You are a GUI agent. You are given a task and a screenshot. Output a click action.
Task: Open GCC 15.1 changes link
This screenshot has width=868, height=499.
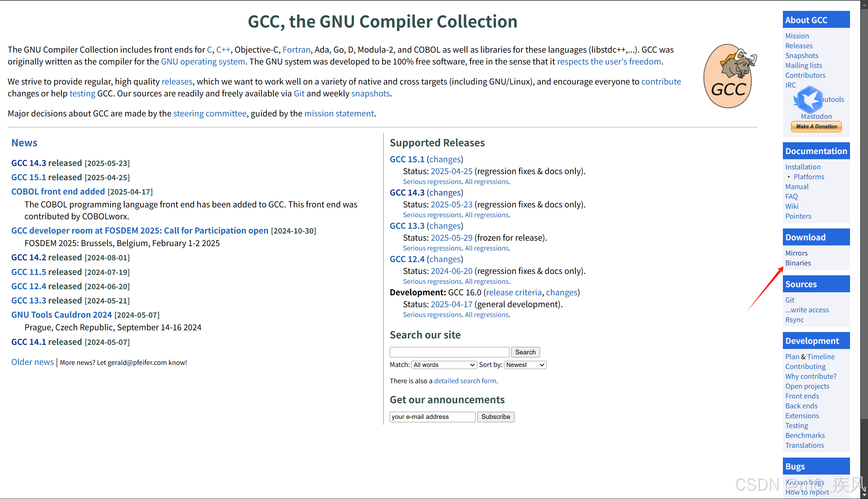(x=445, y=159)
